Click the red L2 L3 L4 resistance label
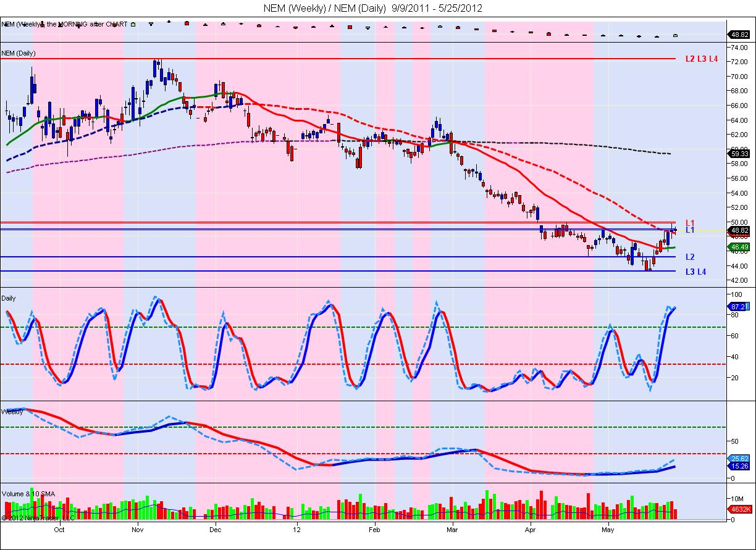 (x=701, y=59)
